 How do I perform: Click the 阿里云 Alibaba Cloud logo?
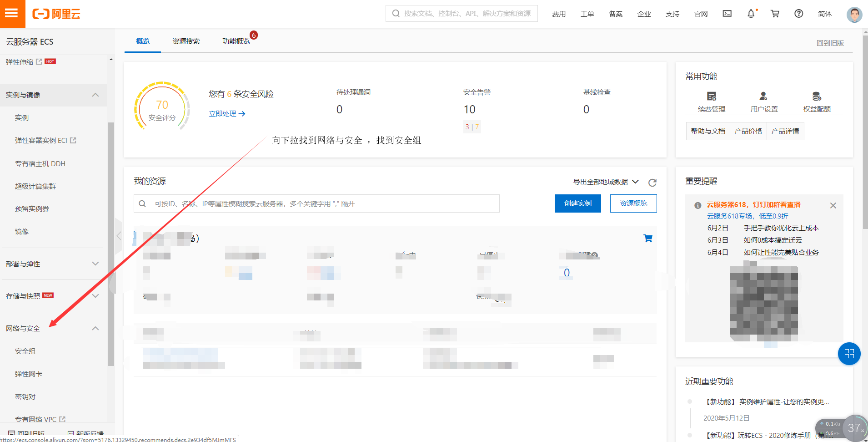(55, 14)
